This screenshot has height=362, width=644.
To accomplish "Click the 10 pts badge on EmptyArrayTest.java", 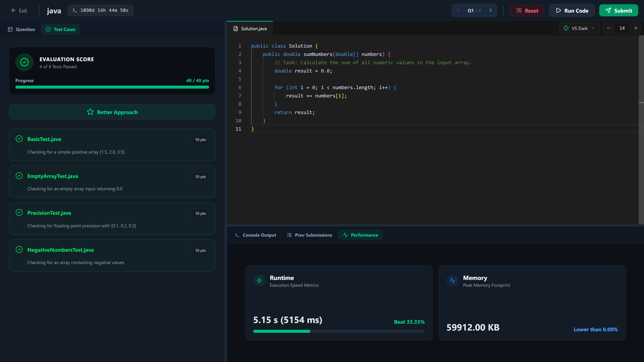I will (x=200, y=177).
